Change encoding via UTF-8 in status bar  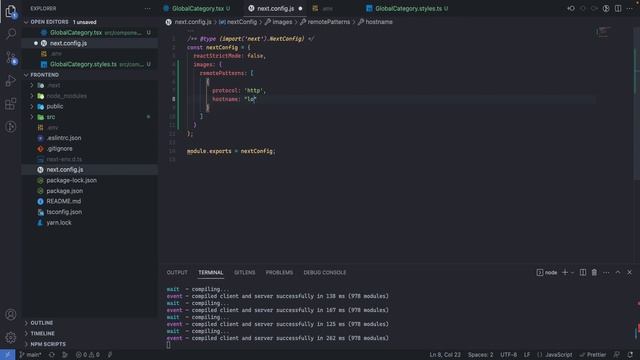(x=509, y=355)
